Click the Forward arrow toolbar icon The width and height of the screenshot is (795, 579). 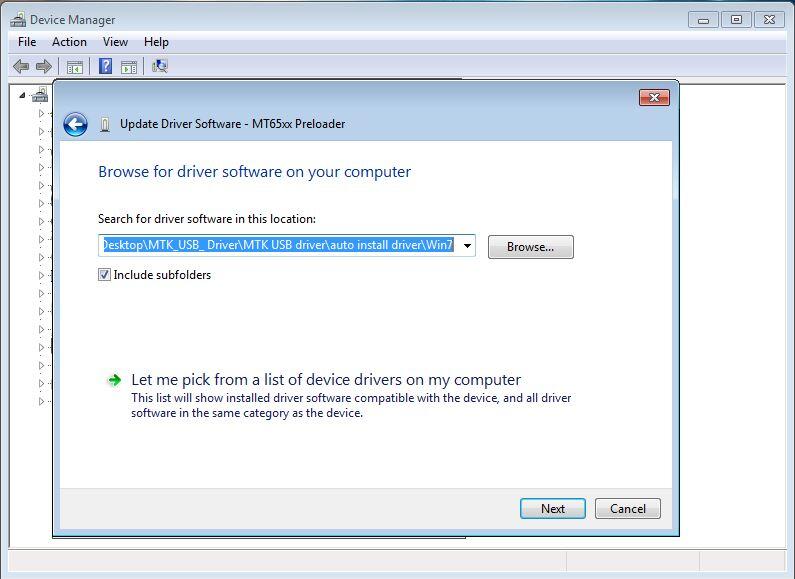pyautogui.click(x=44, y=66)
